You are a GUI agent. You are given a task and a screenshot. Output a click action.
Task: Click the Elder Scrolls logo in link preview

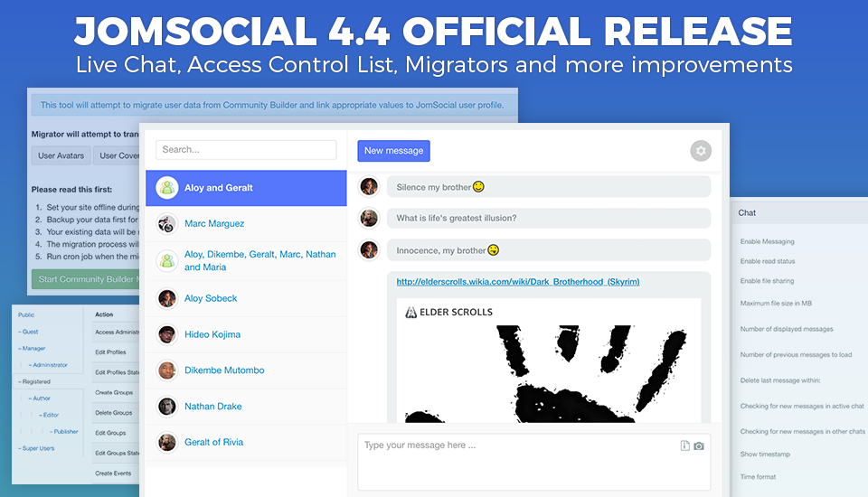tap(449, 312)
